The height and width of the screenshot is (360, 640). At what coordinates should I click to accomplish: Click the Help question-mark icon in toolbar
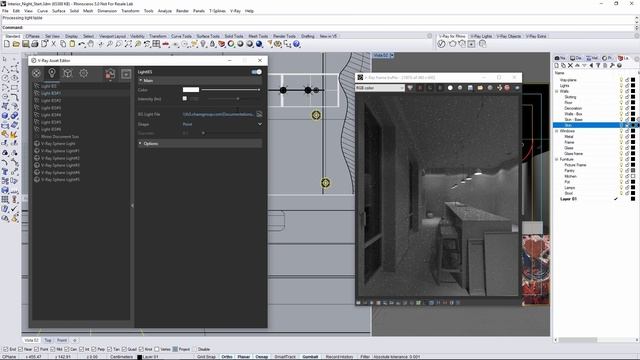(x=296, y=44)
